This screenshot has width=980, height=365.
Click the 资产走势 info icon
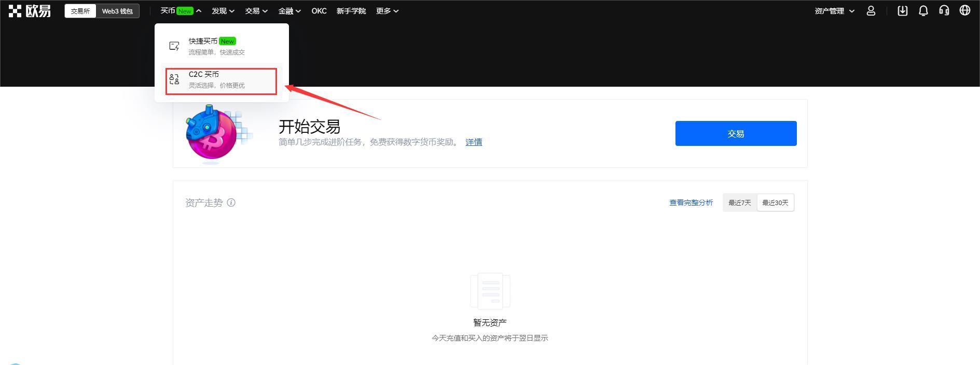231,202
